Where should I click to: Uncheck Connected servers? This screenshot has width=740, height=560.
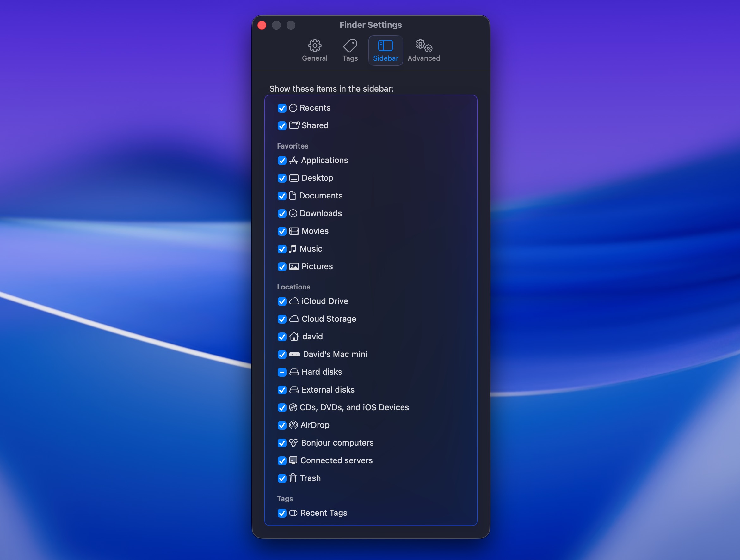tap(282, 461)
